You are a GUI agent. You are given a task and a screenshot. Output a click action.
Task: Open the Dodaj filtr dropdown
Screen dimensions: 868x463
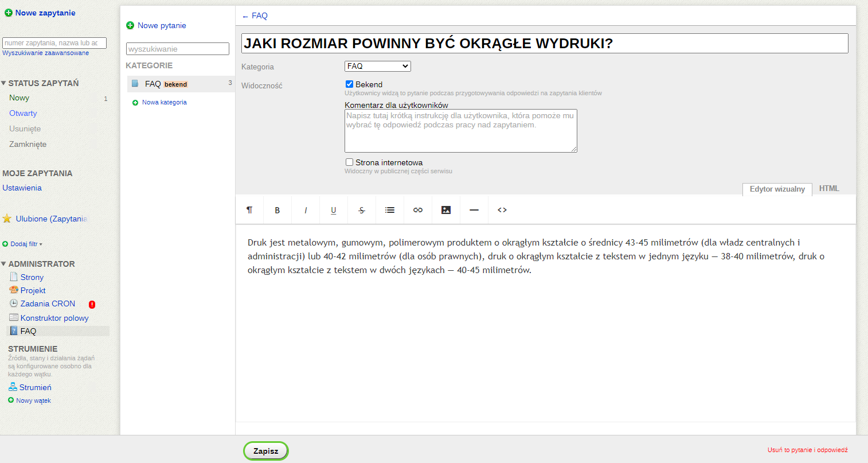26,244
